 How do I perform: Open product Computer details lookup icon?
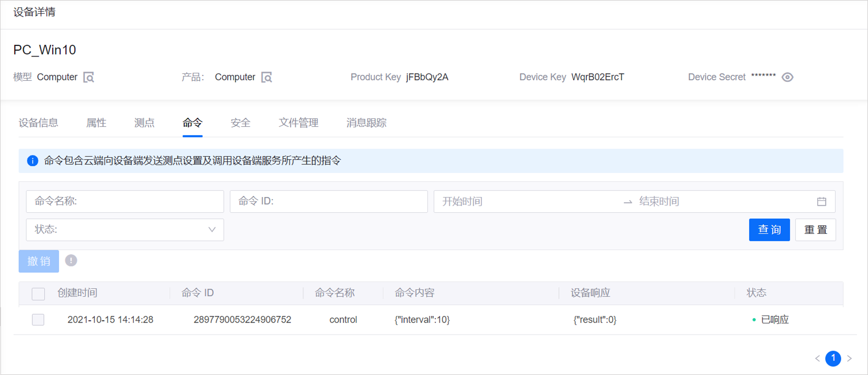pyautogui.click(x=267, y=77)
